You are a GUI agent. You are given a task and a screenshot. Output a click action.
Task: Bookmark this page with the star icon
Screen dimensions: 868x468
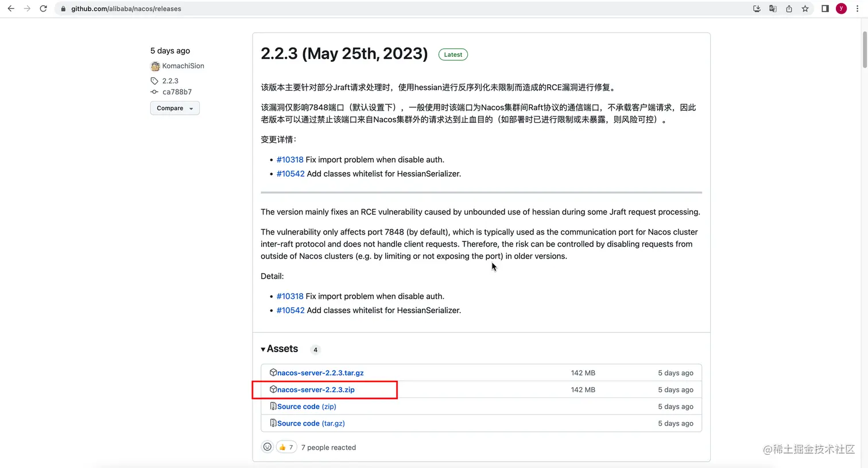coord(805,9)
